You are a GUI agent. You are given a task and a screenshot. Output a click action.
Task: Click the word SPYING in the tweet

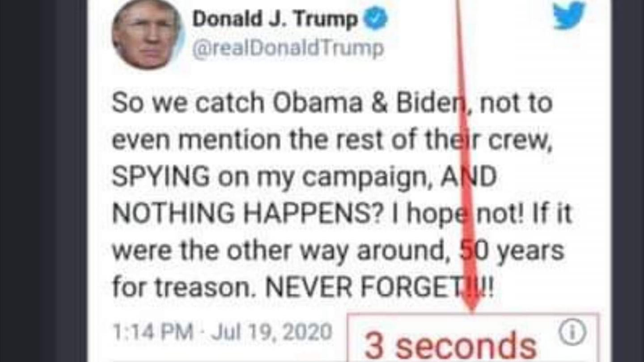tap(161, 177)
